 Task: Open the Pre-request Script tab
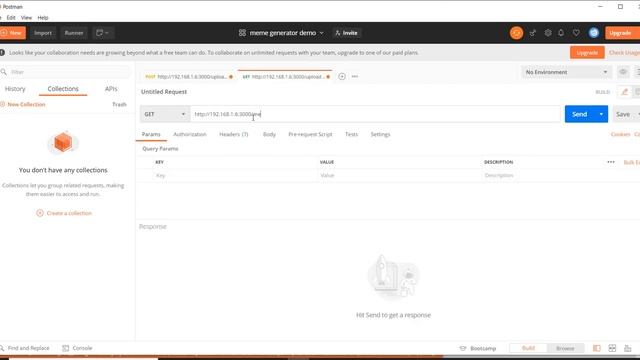coord(310,134)
